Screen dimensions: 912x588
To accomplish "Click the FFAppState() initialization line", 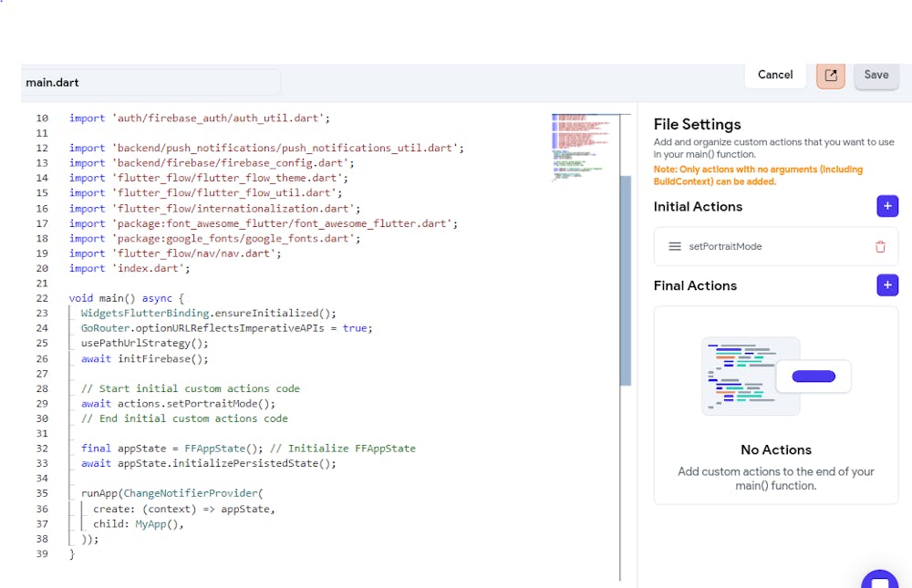I will 248,449.
